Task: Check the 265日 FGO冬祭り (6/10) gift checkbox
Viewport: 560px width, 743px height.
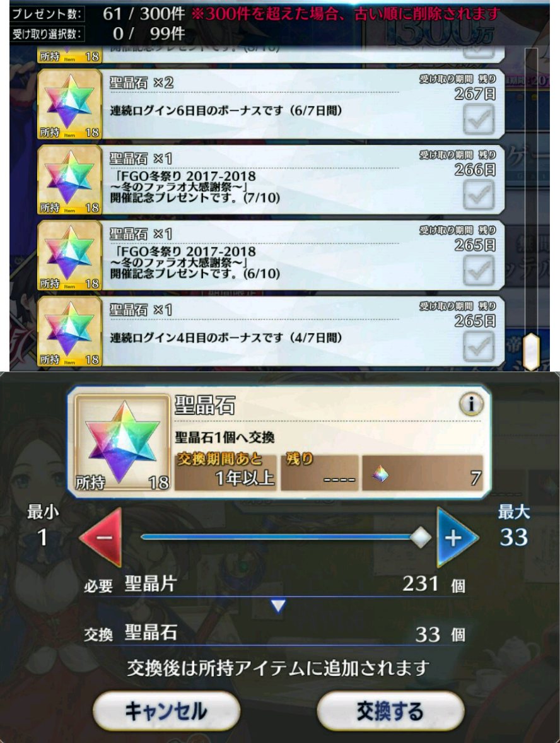Action: [x=479, y=270]
